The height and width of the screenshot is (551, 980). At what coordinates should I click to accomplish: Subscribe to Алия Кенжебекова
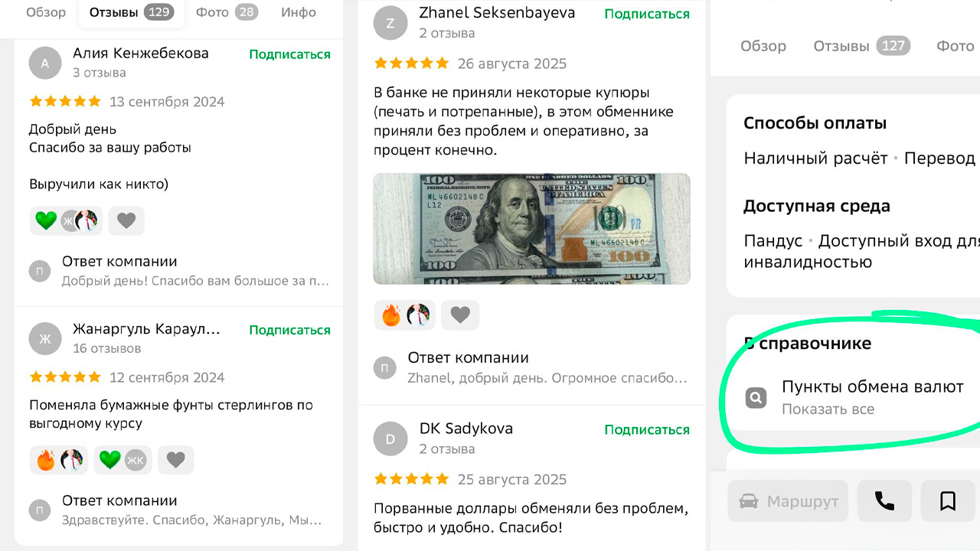pyautogui.click(x=290, y=54)
